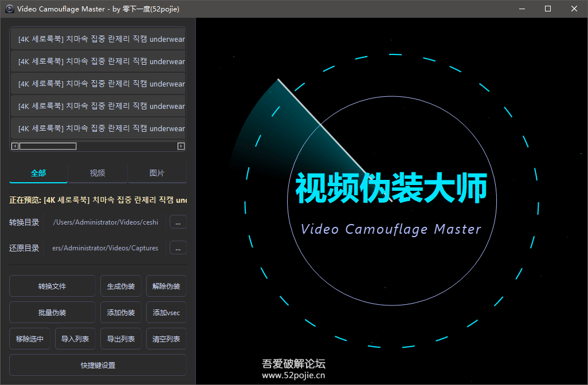Click the 解除伪装 button
Image resolution: width=588 pixels, height=385 pixels.
[x=166, y=286]
